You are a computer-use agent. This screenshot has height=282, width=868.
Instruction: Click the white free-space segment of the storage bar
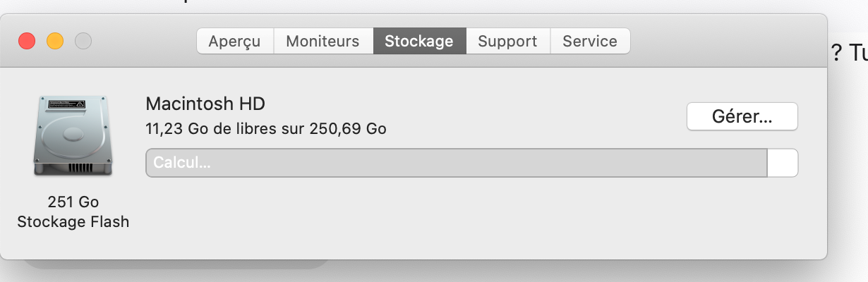783,163
